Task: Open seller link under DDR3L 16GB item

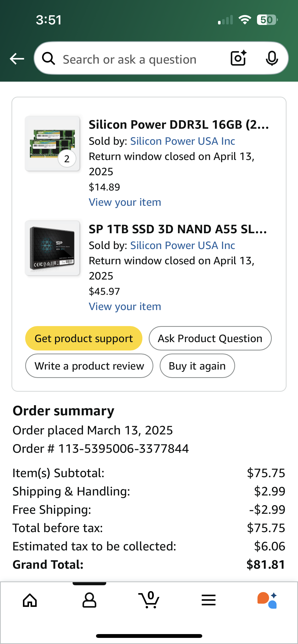Action: click(183, 141)
